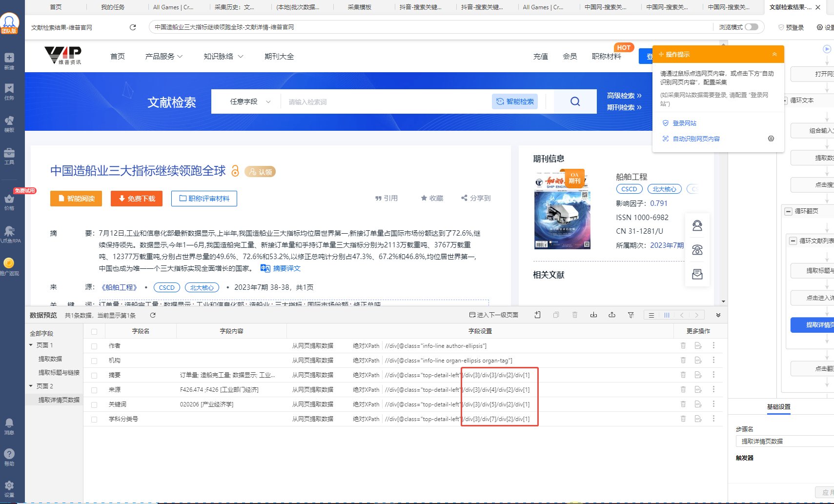Screen dimensions: 834x504
Task: Check the 来源 row checkbox
Action: pyautogui.click(x=94, y=390)
